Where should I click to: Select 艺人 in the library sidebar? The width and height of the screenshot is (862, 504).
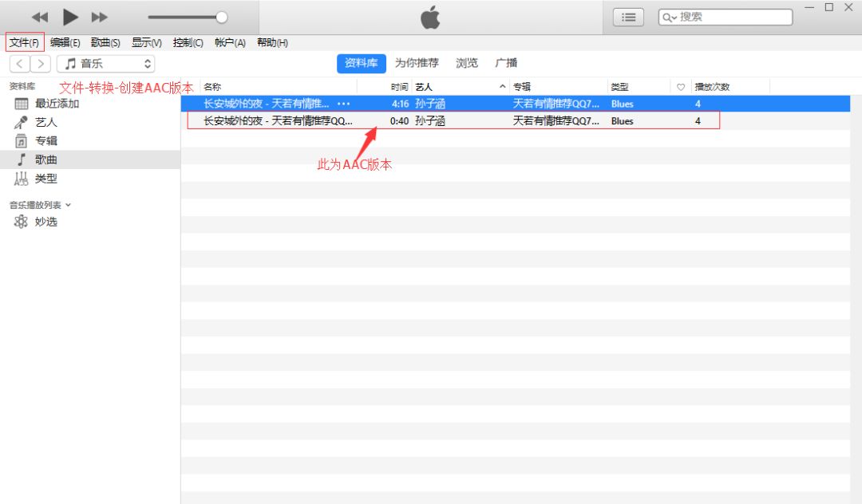[46, 122]
